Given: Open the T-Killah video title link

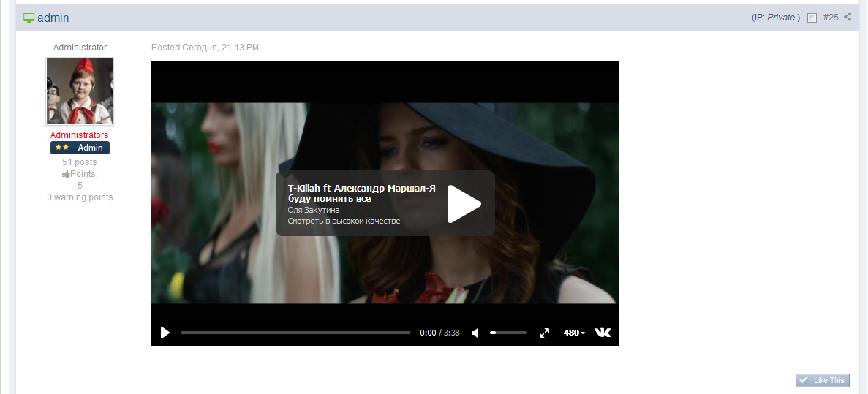Looking at the screenshot, I should pyautogui.click(x=361, y=193).
